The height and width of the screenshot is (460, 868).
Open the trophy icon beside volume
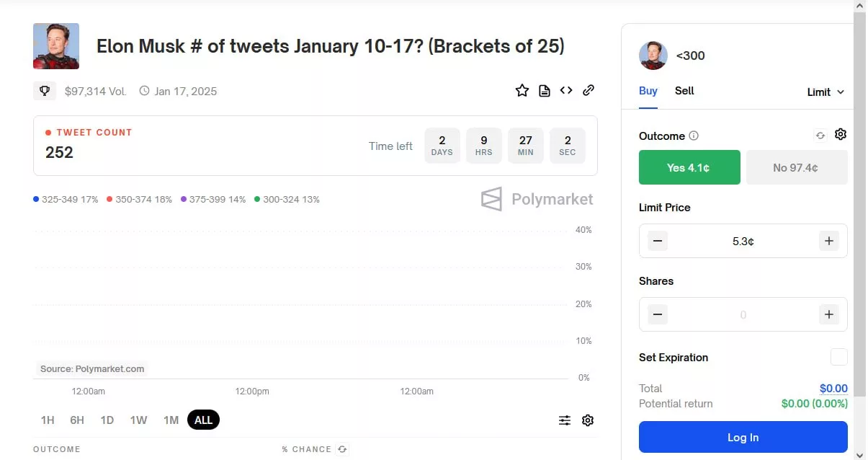45,91
